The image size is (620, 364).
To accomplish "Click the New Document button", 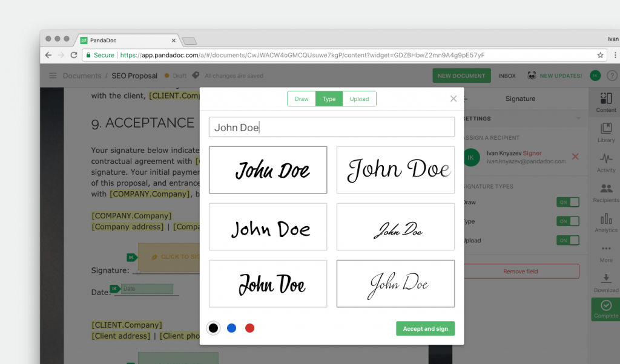I will click(x=461, y=76).
